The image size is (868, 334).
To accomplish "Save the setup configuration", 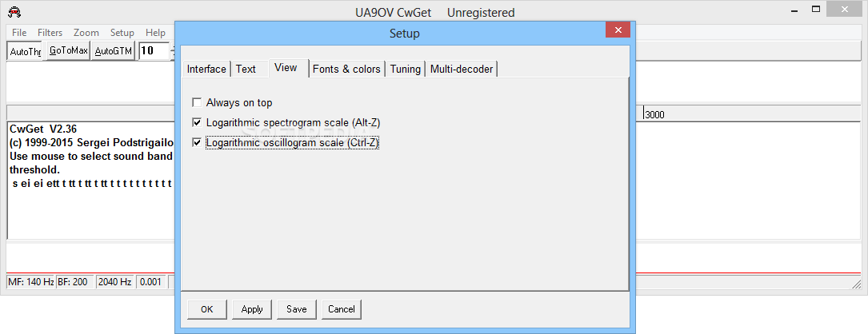I will tap(297, 309).
